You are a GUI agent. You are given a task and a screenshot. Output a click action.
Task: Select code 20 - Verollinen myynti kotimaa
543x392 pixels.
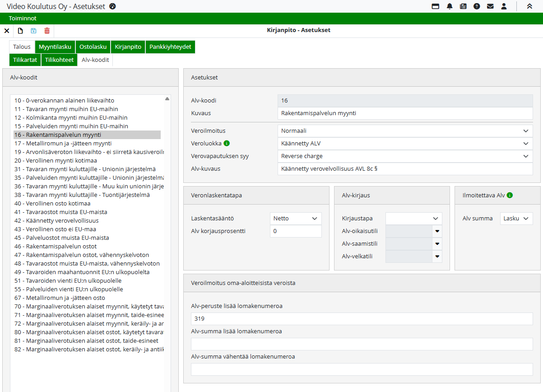point(56,161)
